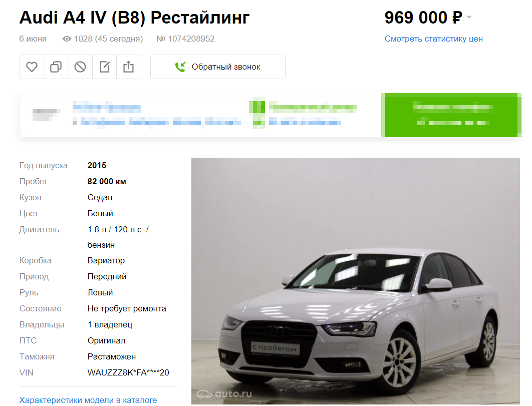
Task: Click the green show-phone button
Action: (451, 115)
